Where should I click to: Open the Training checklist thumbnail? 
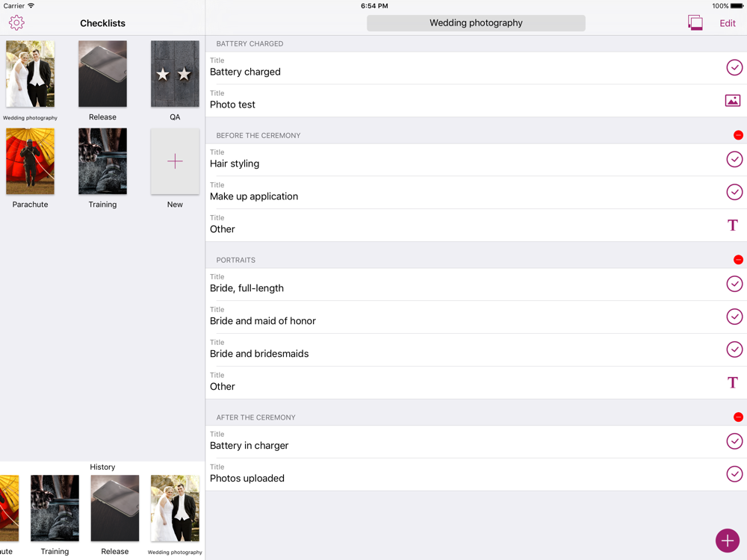(x=102, y=161)
